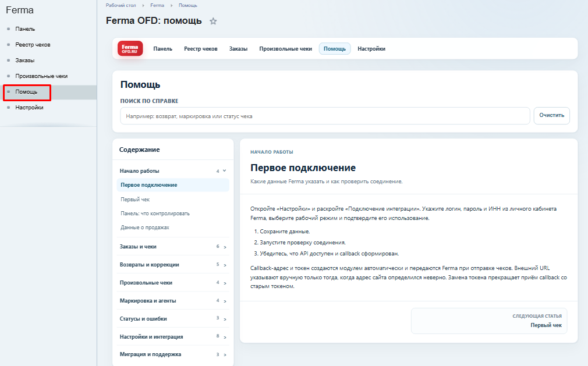Open Панель in the left sidebar
The height and width of the screenshot is (366, 588).
25,29
